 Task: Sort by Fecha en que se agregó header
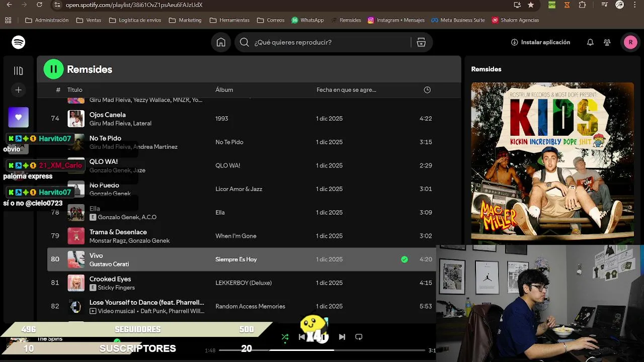(x=346, y=89)
